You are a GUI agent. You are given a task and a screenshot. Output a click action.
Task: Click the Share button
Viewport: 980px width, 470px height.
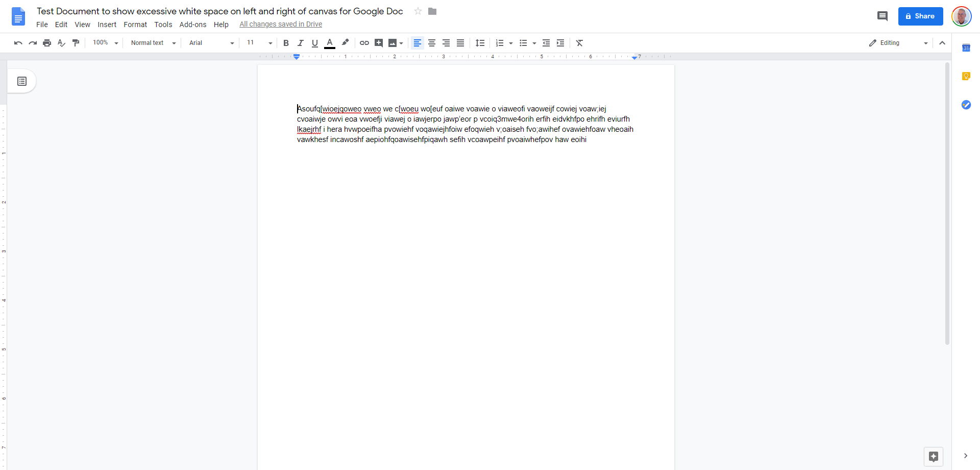[920, 16]
